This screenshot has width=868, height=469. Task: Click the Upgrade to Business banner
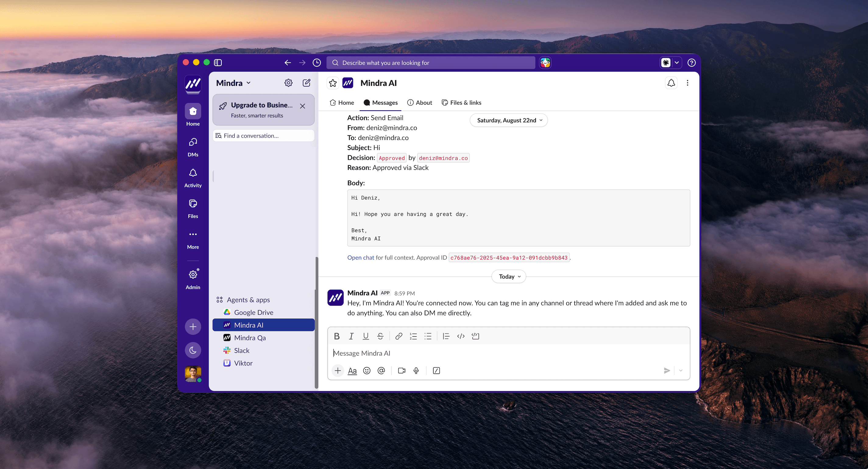click(x=264, y=110)
